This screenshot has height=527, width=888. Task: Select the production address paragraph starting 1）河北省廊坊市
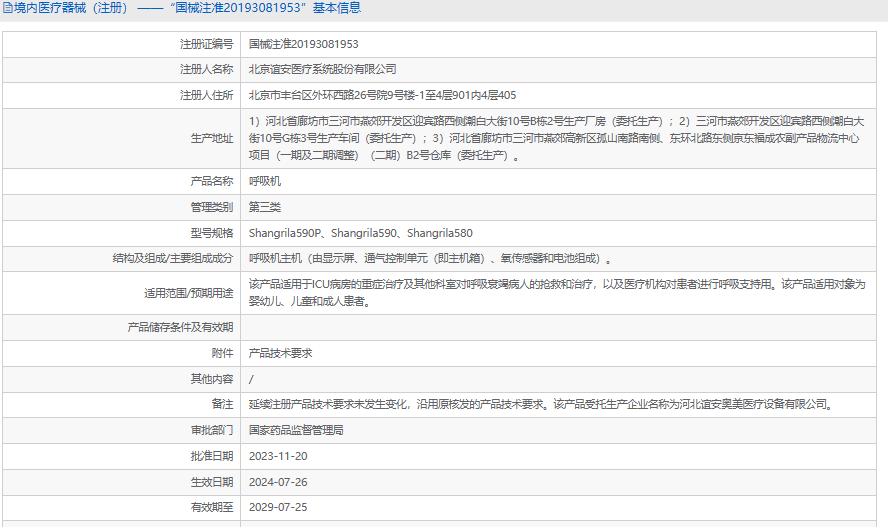pyautogui.click(x=557, y=138)
